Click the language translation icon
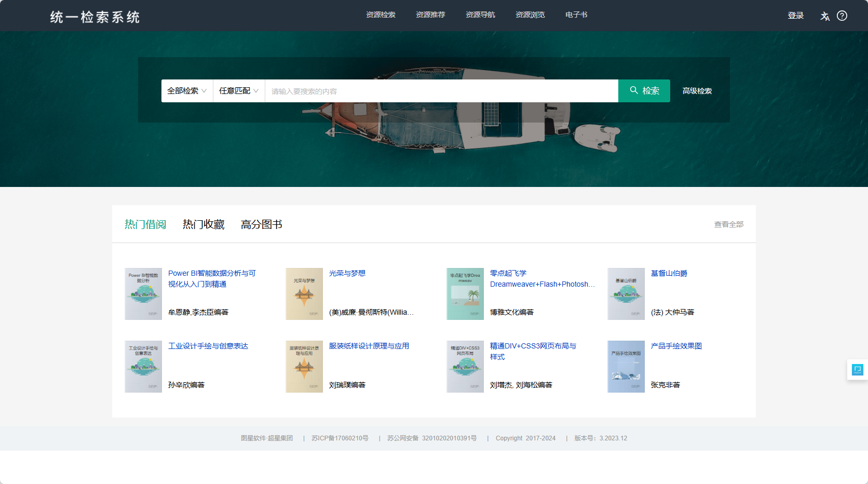The height and width of the screenshot is (484, 868). coord(824,16)
